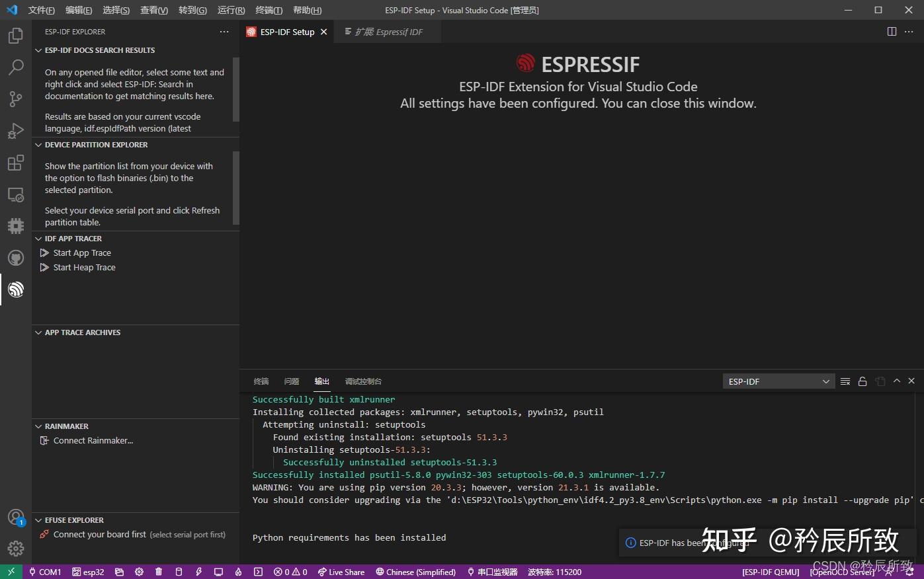This screenshot has width=924, height=579.
Task: Open the monitor device icon
Action: [x=218, y=572]
